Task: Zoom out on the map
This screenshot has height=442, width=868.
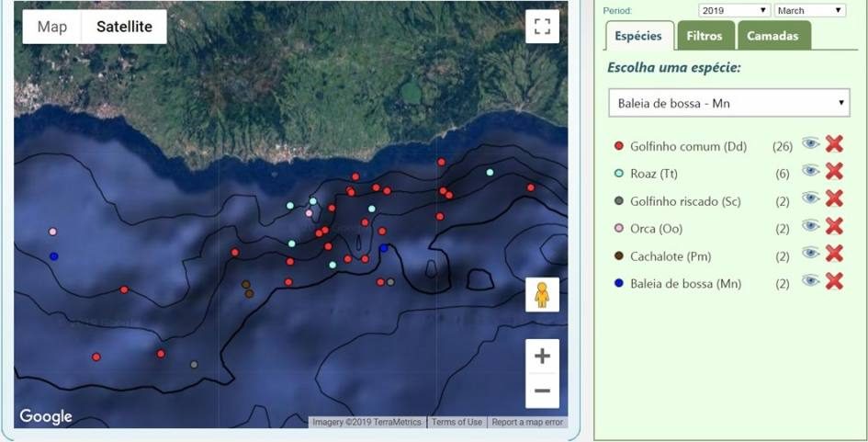Action: pos(542,391)
